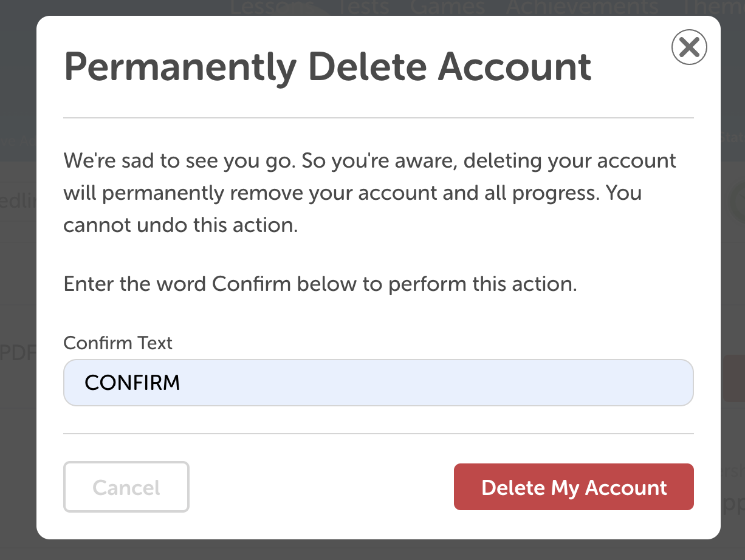Image resolution: width=745 pixels, height=560 pixels.
Task: Open the dimmed Achievements tab
Action: [x=582, y=7]
